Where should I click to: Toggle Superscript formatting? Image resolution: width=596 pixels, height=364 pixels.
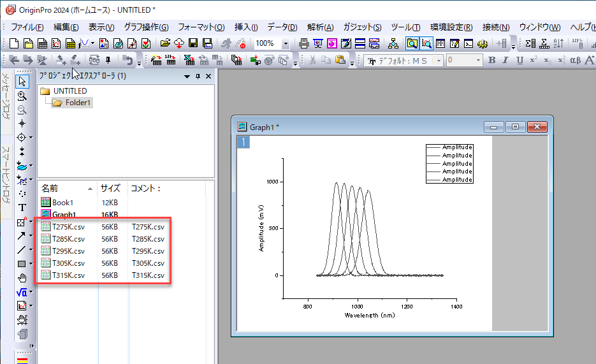click(x=534, y=60)
